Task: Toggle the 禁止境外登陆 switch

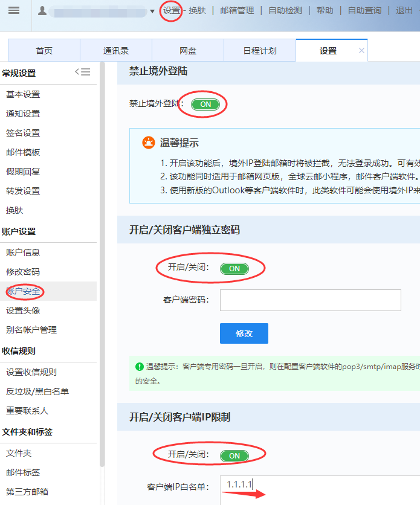Action: (x=205, y=104)
